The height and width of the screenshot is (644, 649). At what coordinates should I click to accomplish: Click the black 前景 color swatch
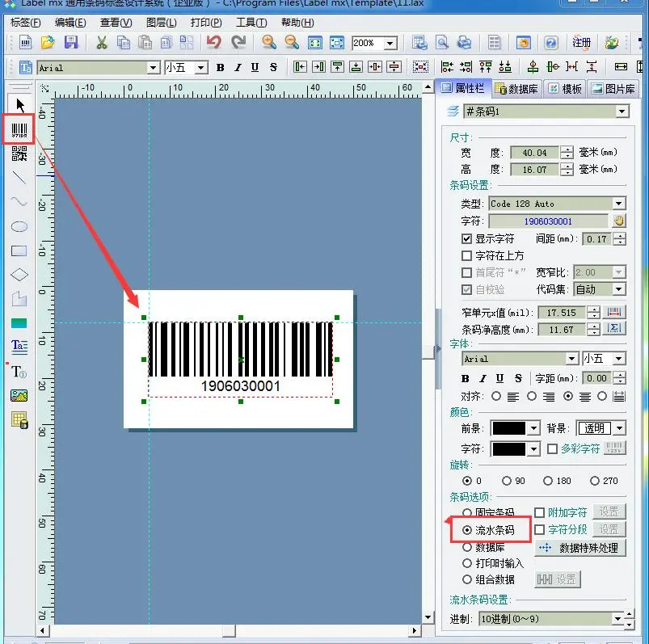[508, 428]
